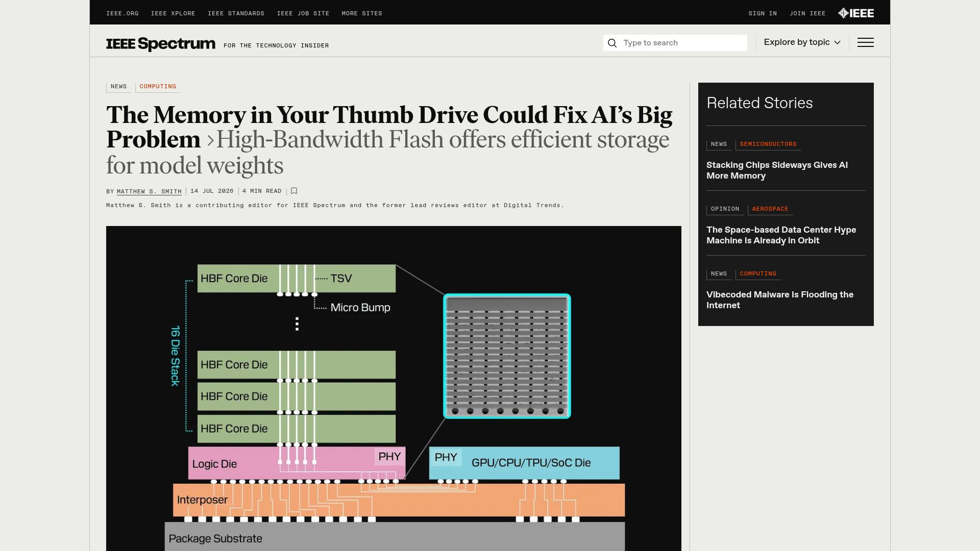
Task: Click the SEMICONDUCTORS tag in Related Stories
Action: coord(768,144)
